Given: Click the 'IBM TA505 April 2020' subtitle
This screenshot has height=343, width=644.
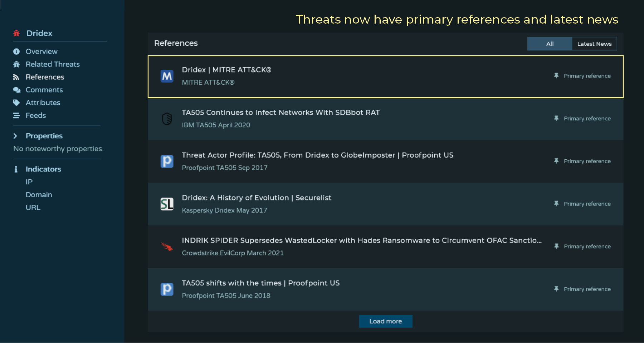Looking at the screenshot, I should [x=216, y=125].
